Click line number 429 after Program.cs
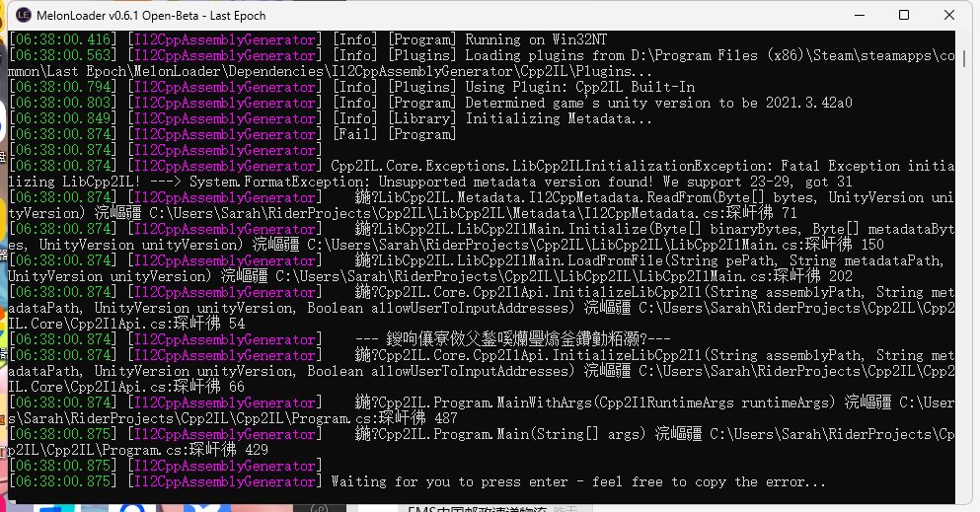 tap(257, 450)
